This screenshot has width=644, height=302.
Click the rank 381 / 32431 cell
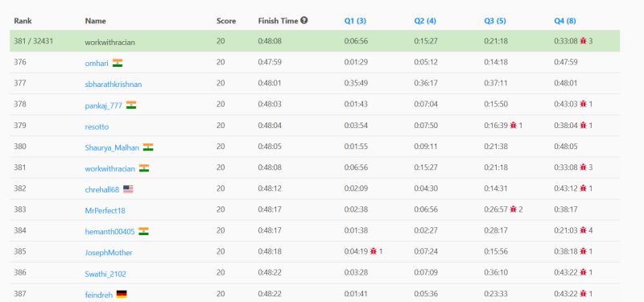[33, 41]
